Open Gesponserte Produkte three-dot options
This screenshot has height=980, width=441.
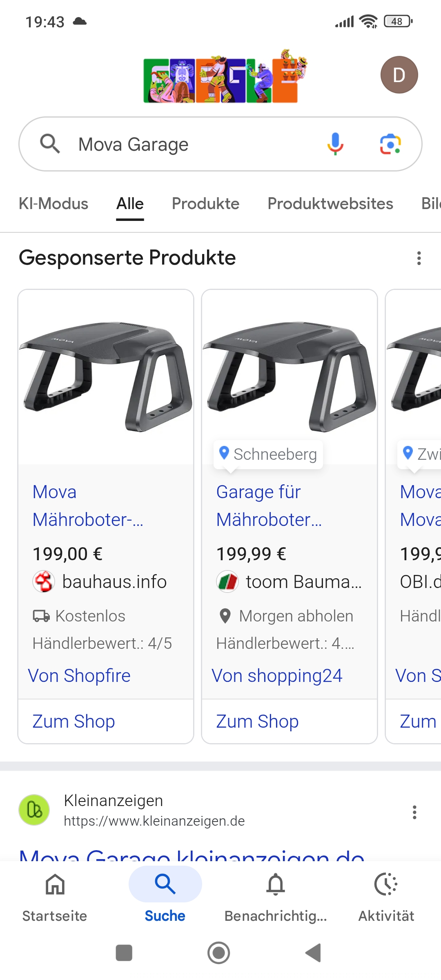419,258
